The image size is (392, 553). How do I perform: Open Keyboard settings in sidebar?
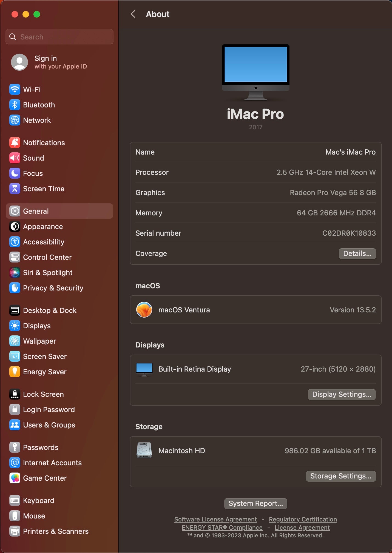(59, 500)
